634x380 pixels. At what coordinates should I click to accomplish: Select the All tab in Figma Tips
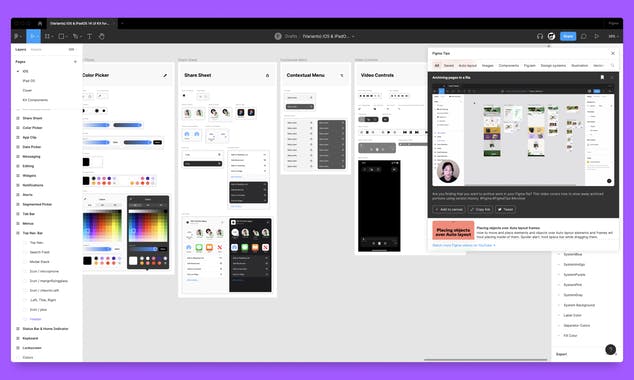pyautogui.click(x=437, y=65)
